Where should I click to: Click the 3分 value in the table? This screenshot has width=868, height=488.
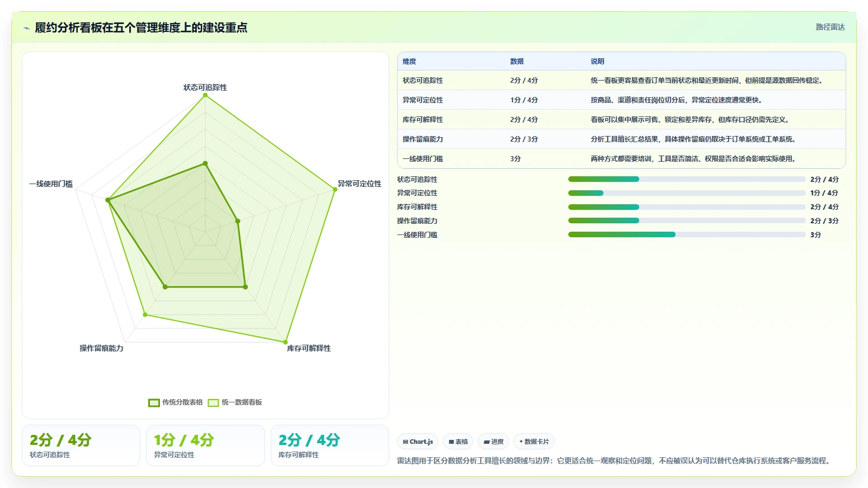tap(516, 159)
